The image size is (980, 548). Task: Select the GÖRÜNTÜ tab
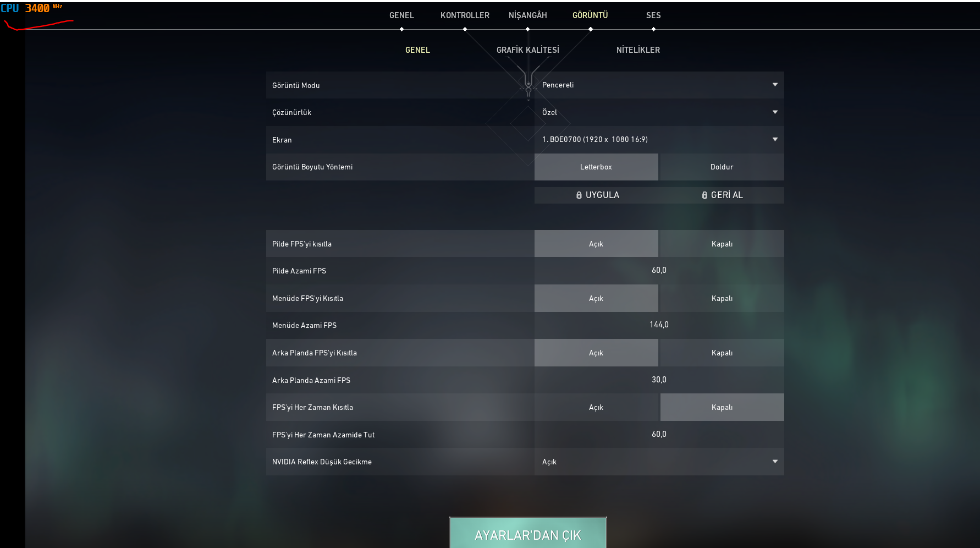590,15
